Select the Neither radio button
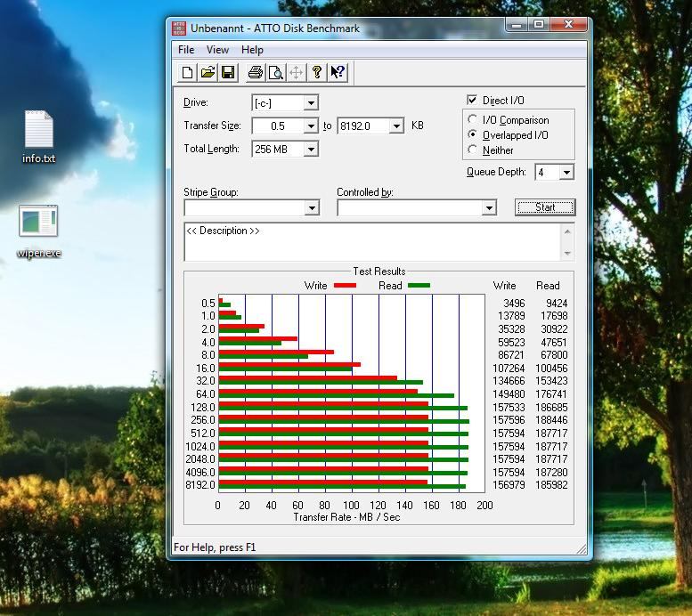692x616 pixels. 472,150
